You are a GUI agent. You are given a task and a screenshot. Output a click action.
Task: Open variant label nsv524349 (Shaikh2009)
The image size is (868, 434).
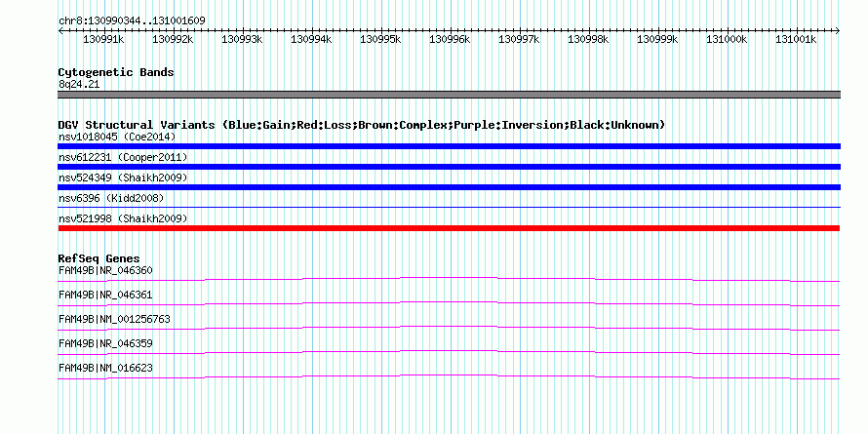coord(123,178)
